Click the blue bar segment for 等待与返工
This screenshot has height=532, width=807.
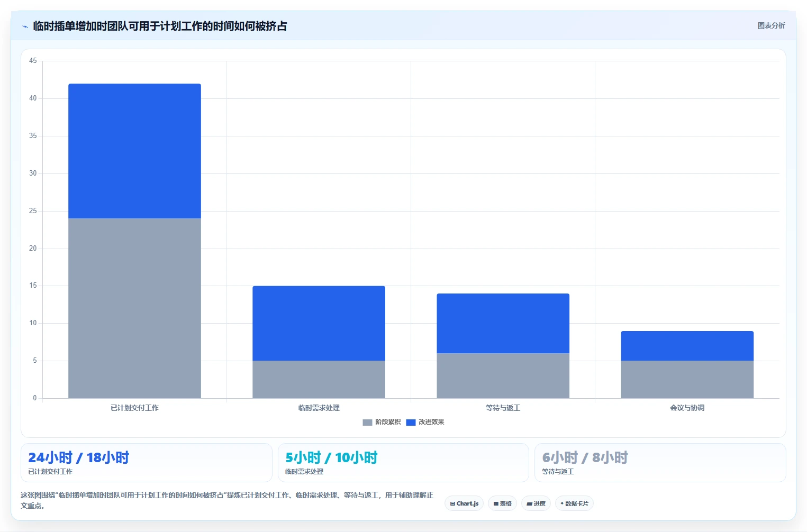click(x=503, y=323)
